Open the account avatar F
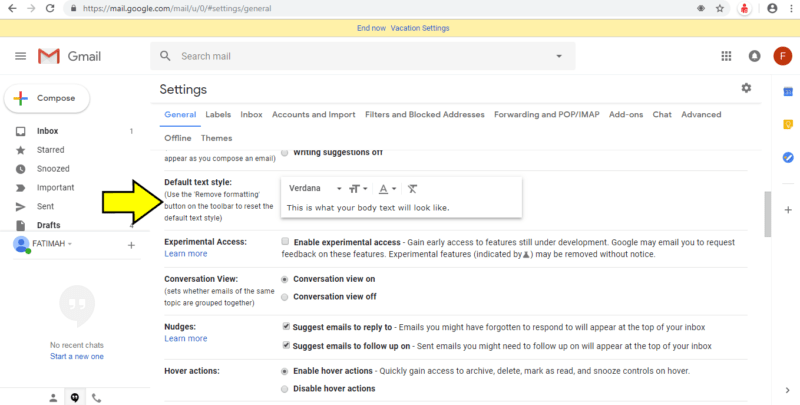 point(783,56)
